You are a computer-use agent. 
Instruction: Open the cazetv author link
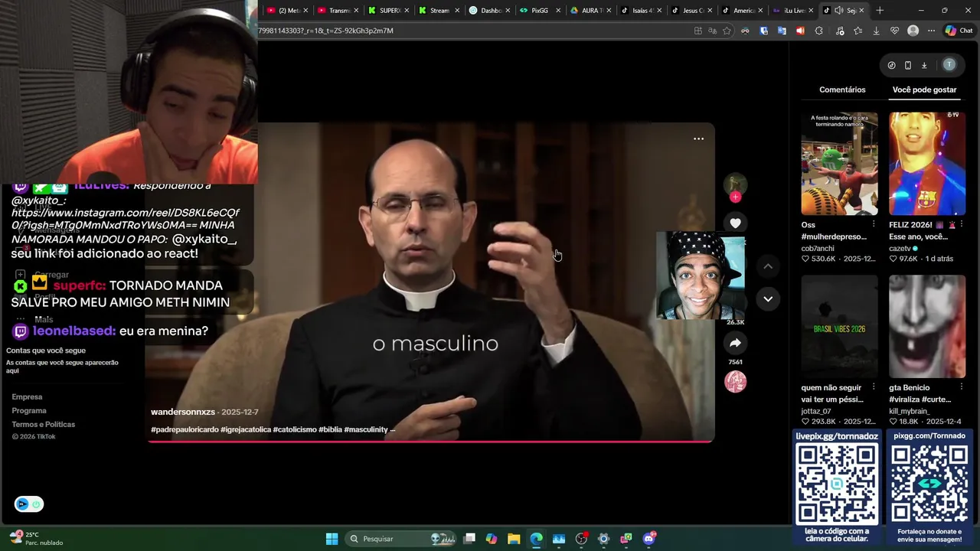click(900, 249)
